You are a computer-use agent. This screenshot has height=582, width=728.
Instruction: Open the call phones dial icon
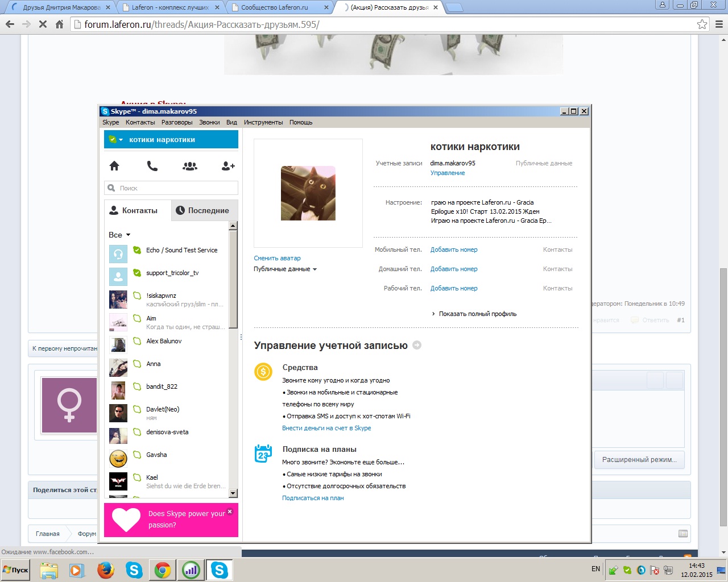[x=152, y=166]
